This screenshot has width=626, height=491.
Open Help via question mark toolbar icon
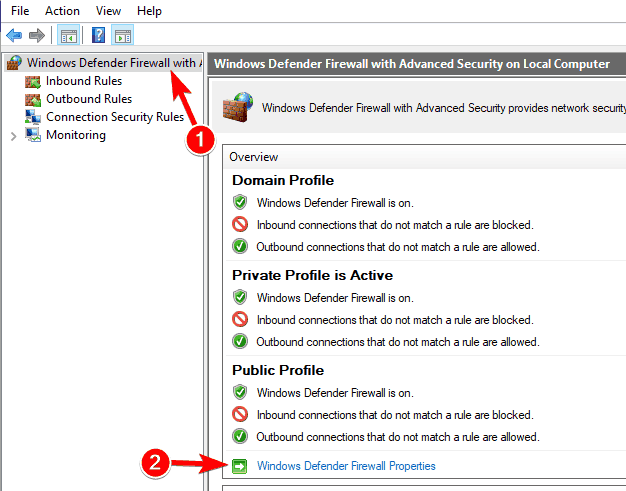coord(98,36)
